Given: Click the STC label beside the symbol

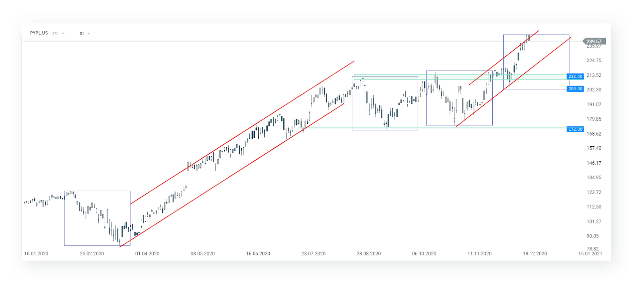Looking at the screenshot, I should (x=56, y=34).
